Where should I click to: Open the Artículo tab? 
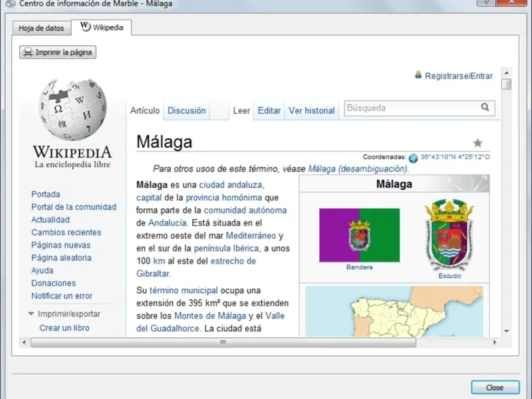click(145, 110)
